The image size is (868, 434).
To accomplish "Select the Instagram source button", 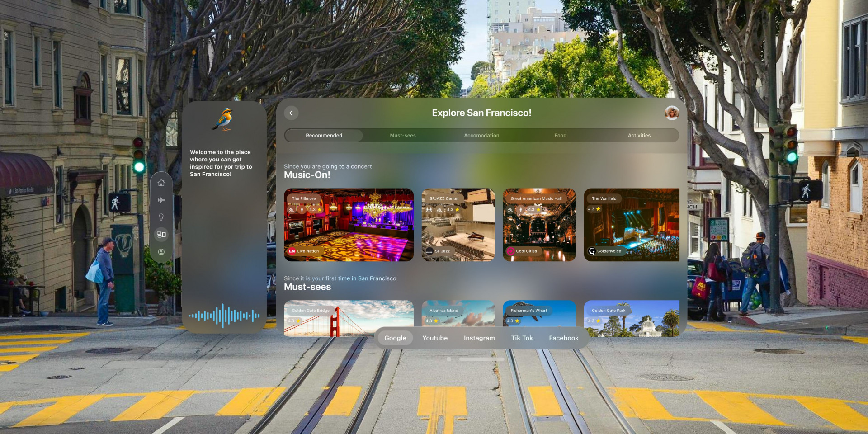I will pos(479,338).
